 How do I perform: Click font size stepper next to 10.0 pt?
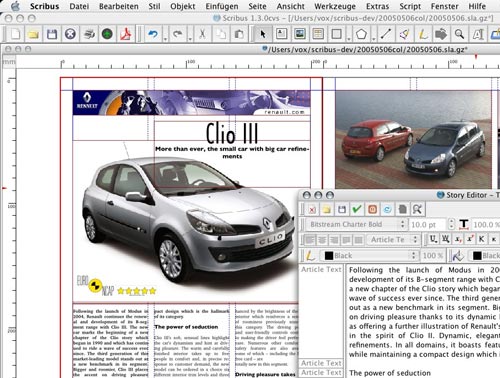pyautogui.click(x=451, y=224)
